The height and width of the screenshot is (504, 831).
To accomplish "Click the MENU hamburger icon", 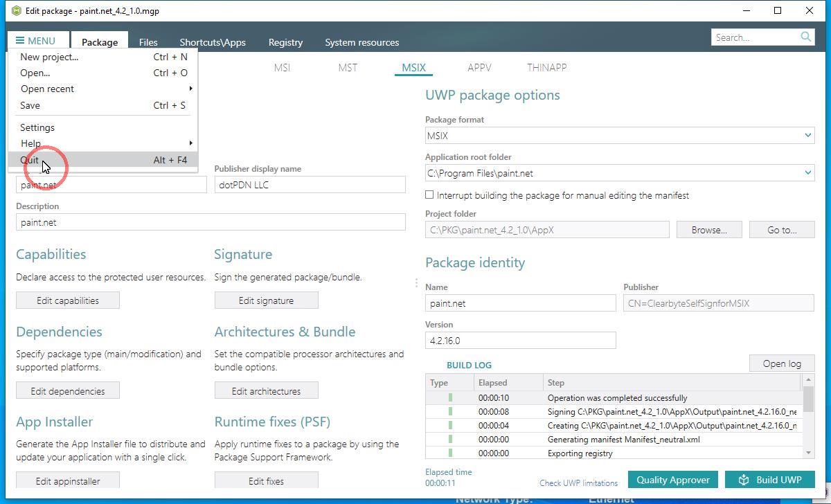I will point(20,41).
